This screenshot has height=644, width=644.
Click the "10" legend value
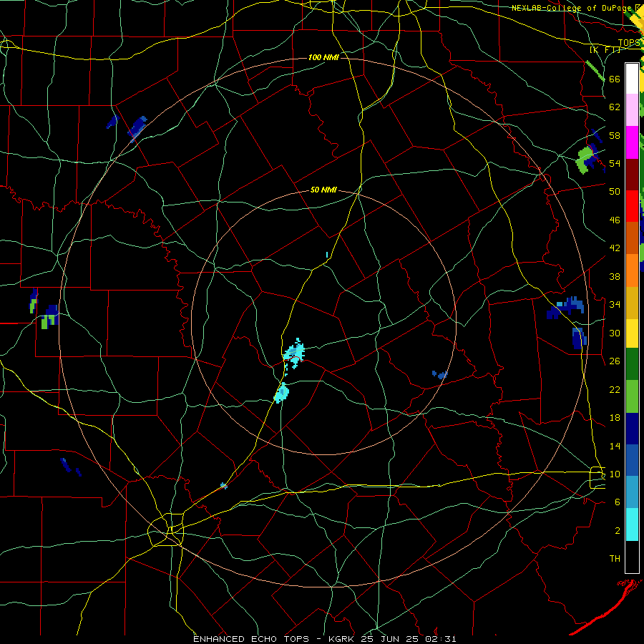point(615,474)
